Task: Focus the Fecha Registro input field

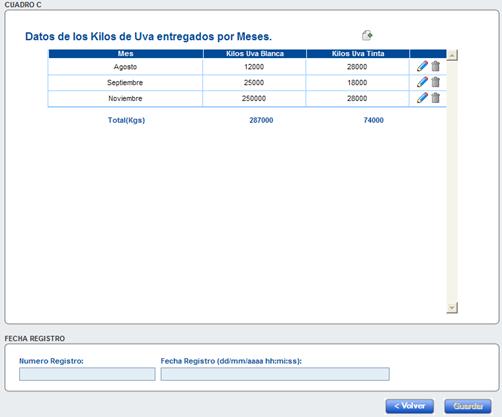Action: pos(275,374)
